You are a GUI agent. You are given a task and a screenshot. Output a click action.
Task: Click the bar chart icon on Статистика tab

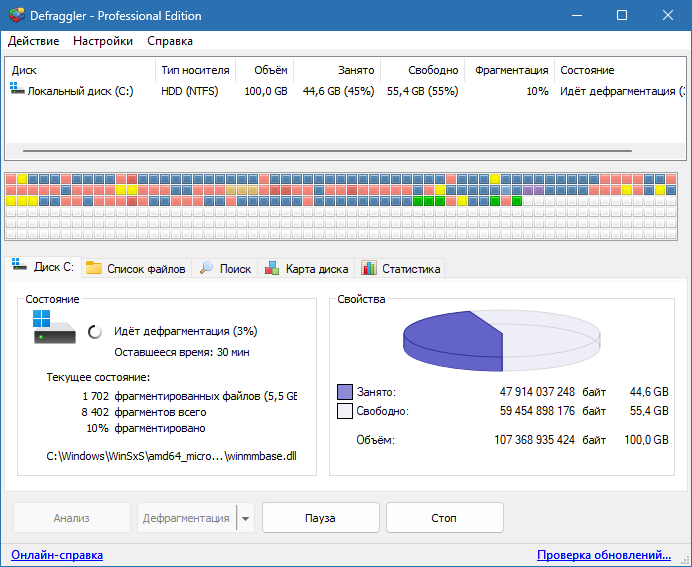pyautogui.click(x=369, y=268)
